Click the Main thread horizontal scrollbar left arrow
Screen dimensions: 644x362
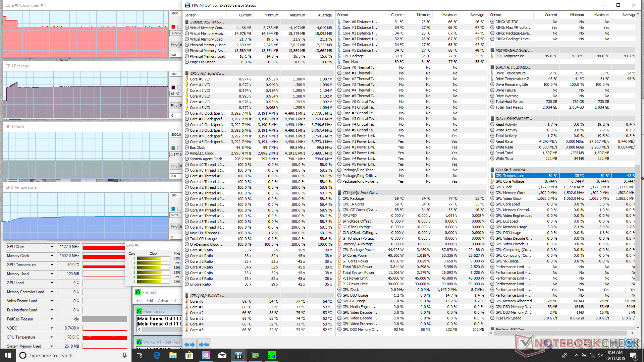[x=139, y=329]
